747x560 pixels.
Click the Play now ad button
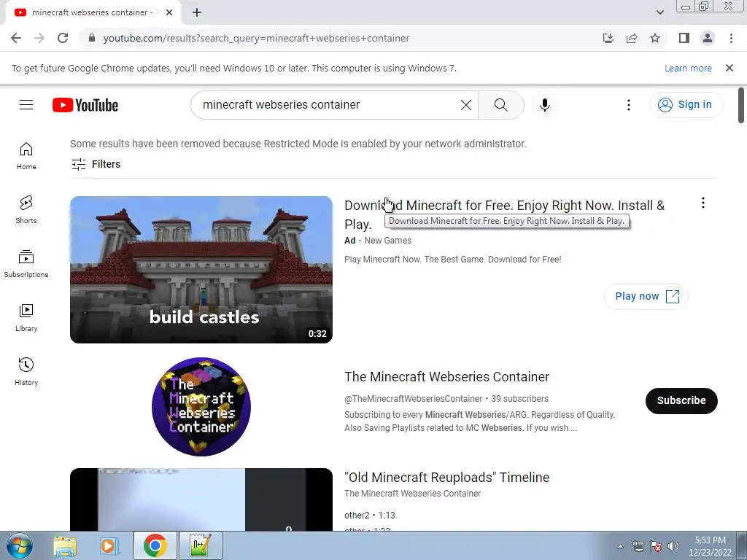coord(646,296)
